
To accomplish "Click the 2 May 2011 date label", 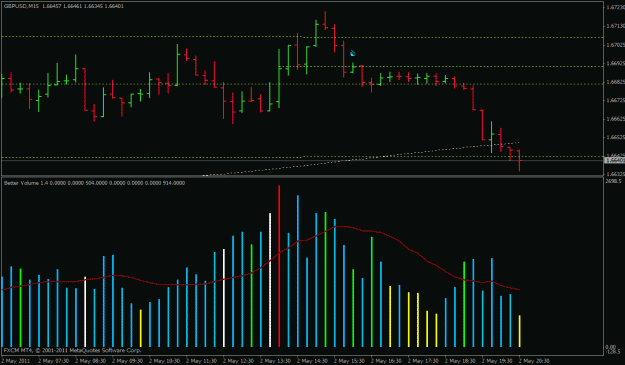I will click(x=15, y=361).
